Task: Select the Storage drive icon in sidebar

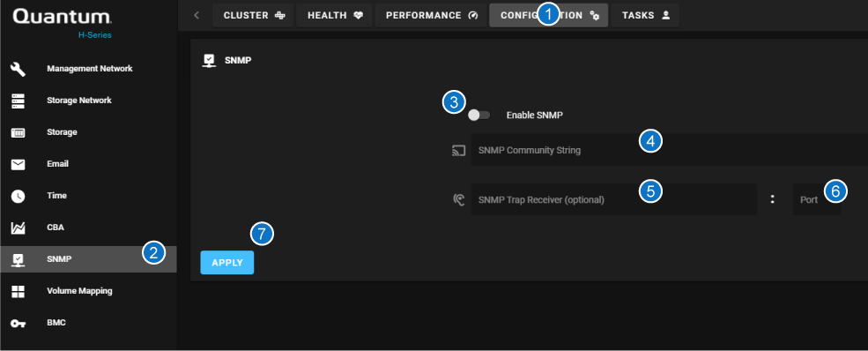Action: point(19,133)
